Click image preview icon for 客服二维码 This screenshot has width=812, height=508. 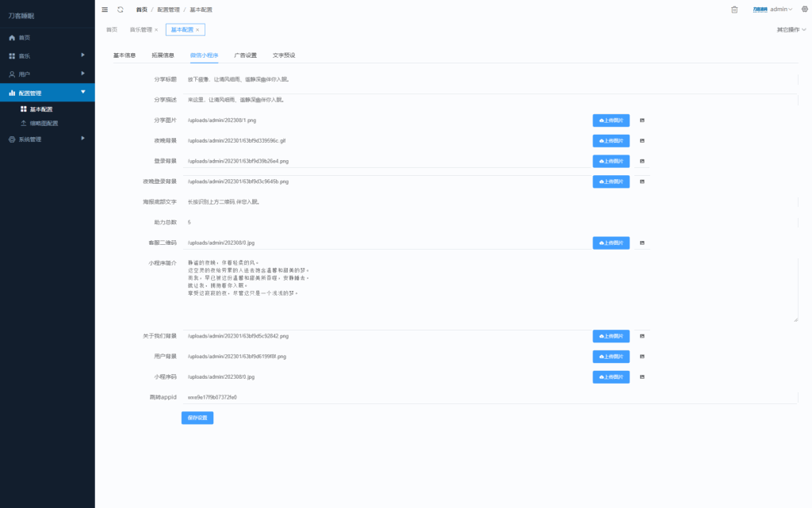click(x=642, y=243)
